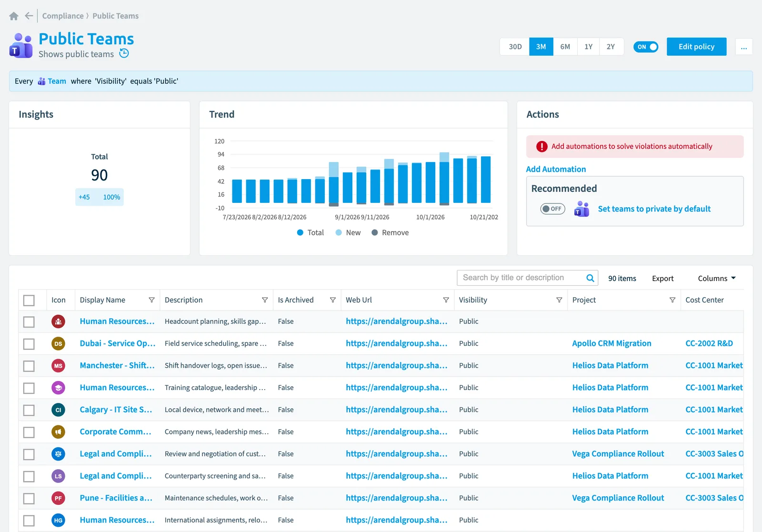Turn off the policy ON toggle
This screenshot has height=532, width=762.
click(646, 47)
